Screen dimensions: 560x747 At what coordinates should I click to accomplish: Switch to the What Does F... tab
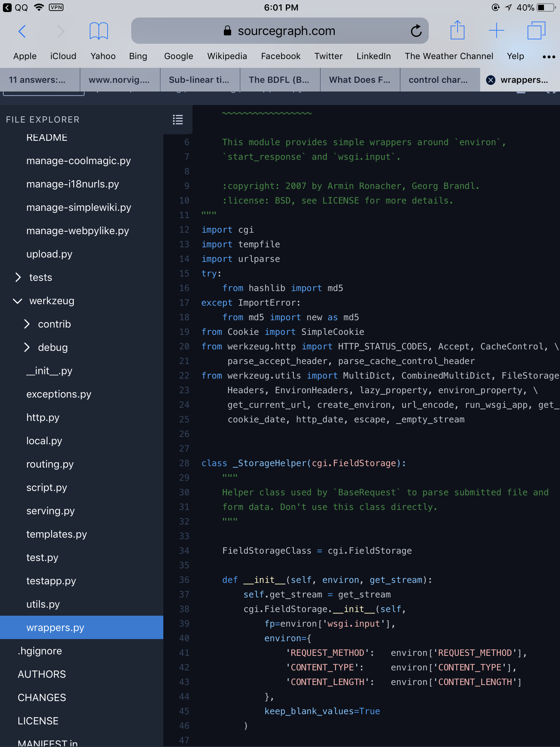click(360, 80)
